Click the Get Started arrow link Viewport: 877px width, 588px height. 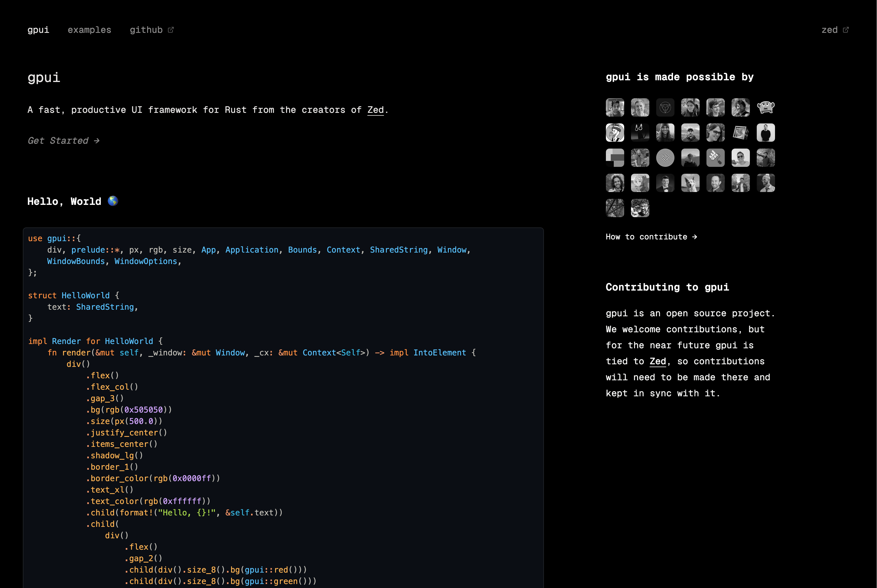(63, 141)
